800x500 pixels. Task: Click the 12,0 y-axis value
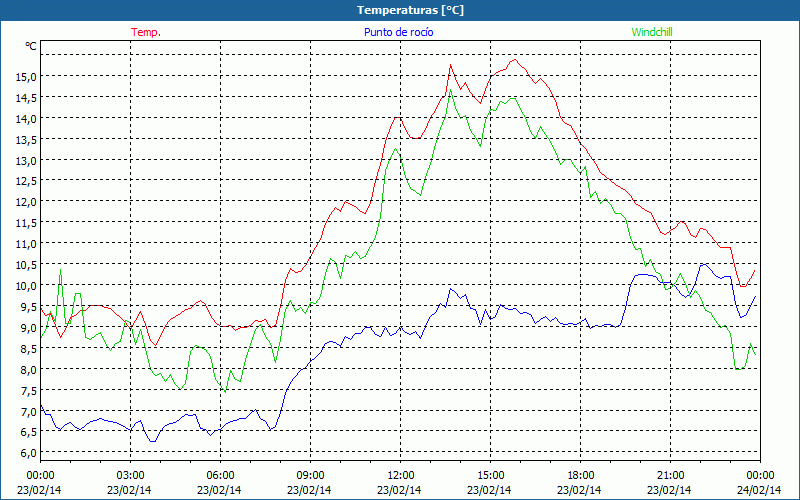click(x=26, y=202)
